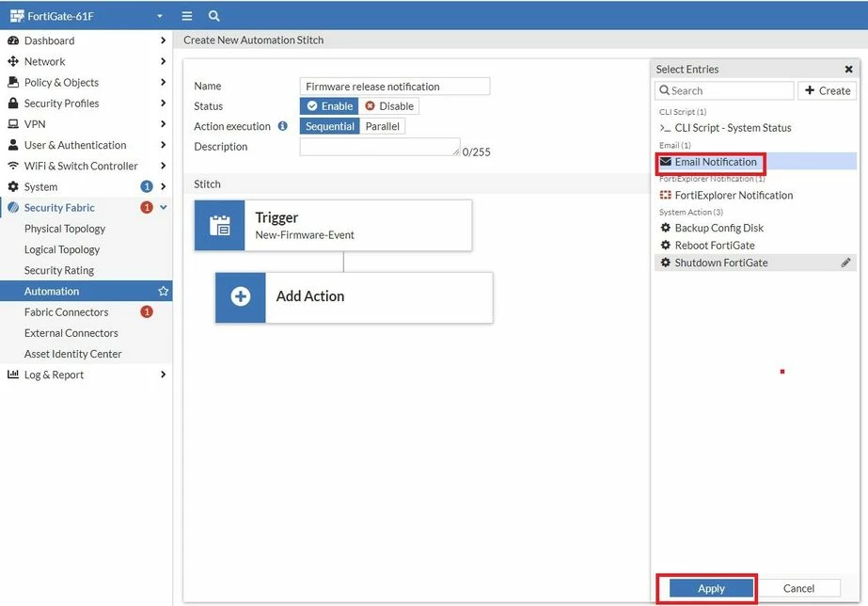868x606 pixels.
Task: Click the Create button in Select Entries
Action: (827, 90)
